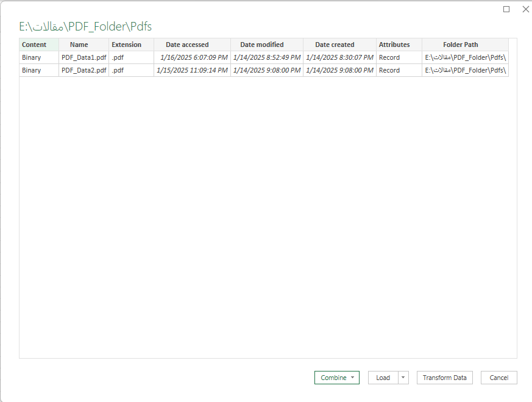The image size is (532, 402).
Task: Click Binary cell in PDF_Data2.pdf row
Action: [x=39, y=70]
